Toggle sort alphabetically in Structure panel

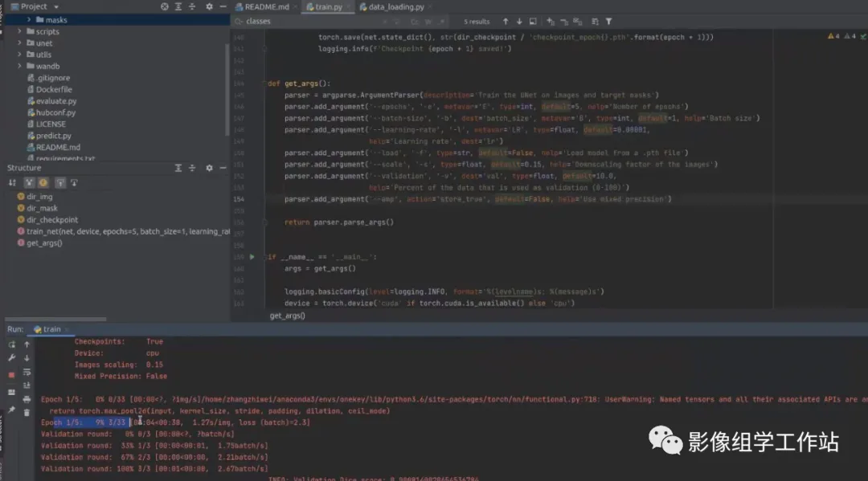click(12, 182)
